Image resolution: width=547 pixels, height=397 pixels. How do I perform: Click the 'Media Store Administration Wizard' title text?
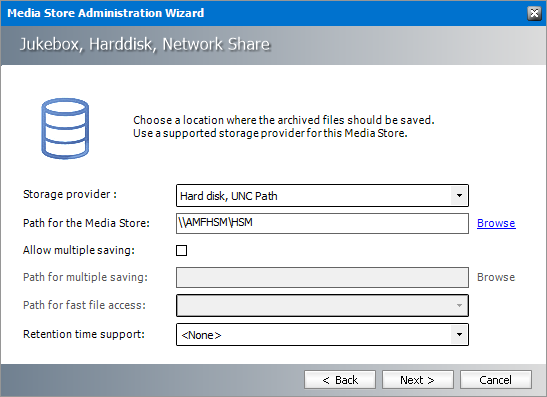pos(106,13)
